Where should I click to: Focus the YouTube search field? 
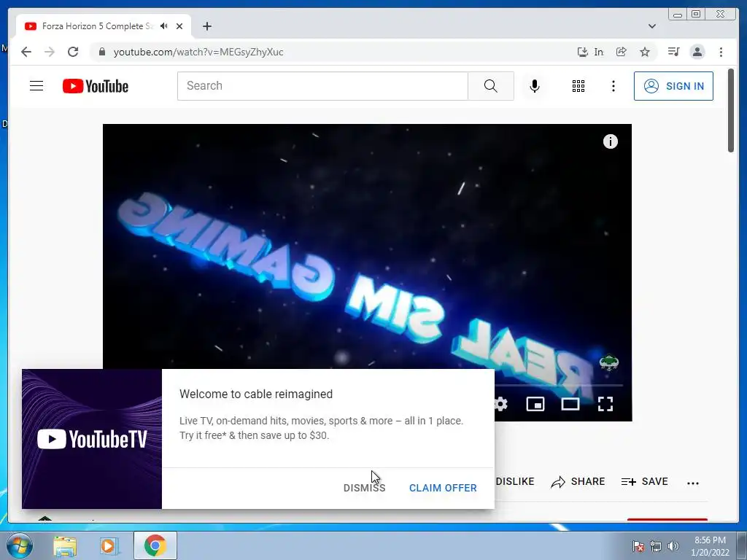tap(322, 86)
